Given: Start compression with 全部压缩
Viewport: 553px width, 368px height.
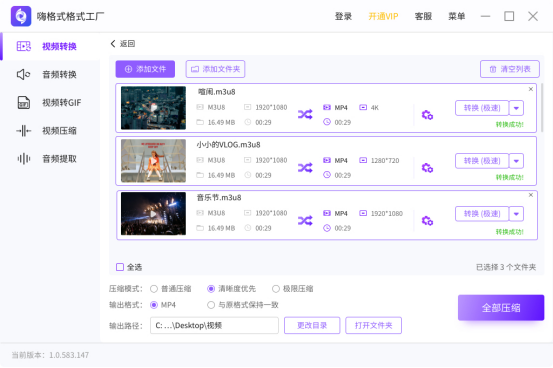Looking at the screenshot, I should click(x=501, y=308).
